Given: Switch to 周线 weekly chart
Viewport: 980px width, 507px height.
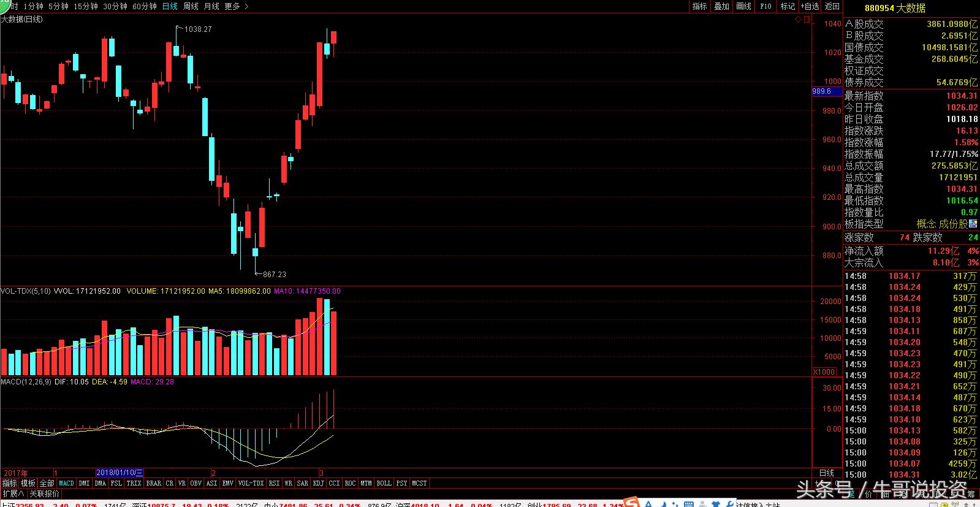Looking at the screenshot, I should click(191, 6).
